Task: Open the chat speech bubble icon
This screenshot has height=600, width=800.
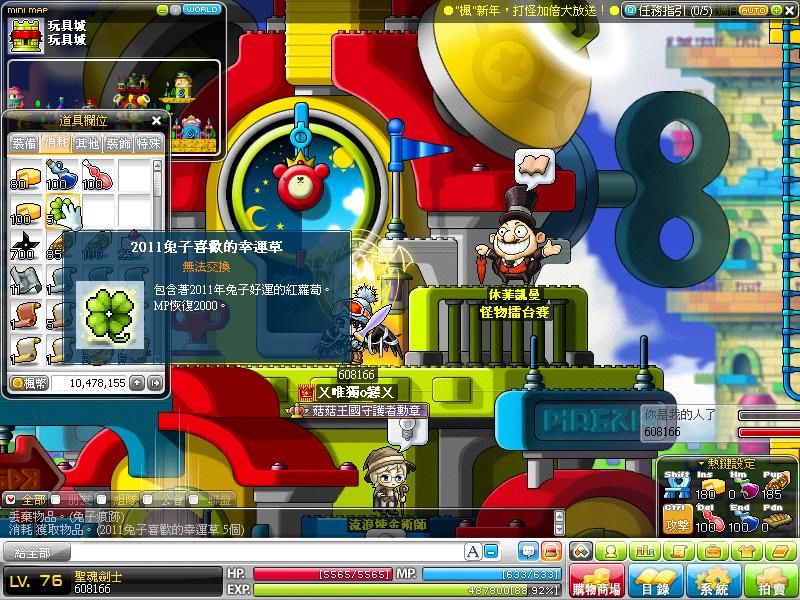Action: pyautogui.click(x=528, y=552)
